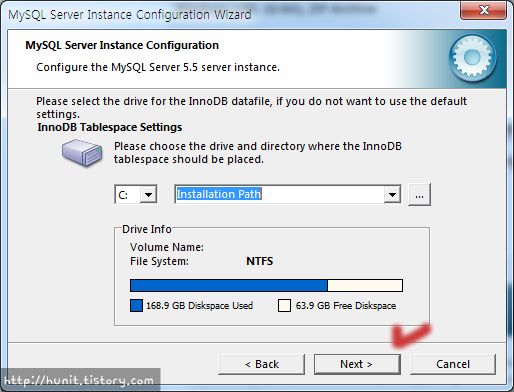Click the 'File System:' label
This screenshot has width=514, height=392.
(159, 261)
